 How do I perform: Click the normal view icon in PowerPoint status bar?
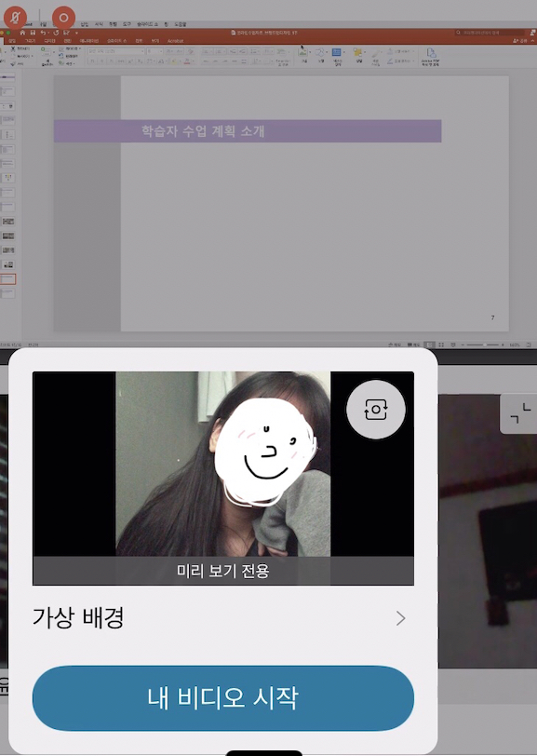point(428,345)
